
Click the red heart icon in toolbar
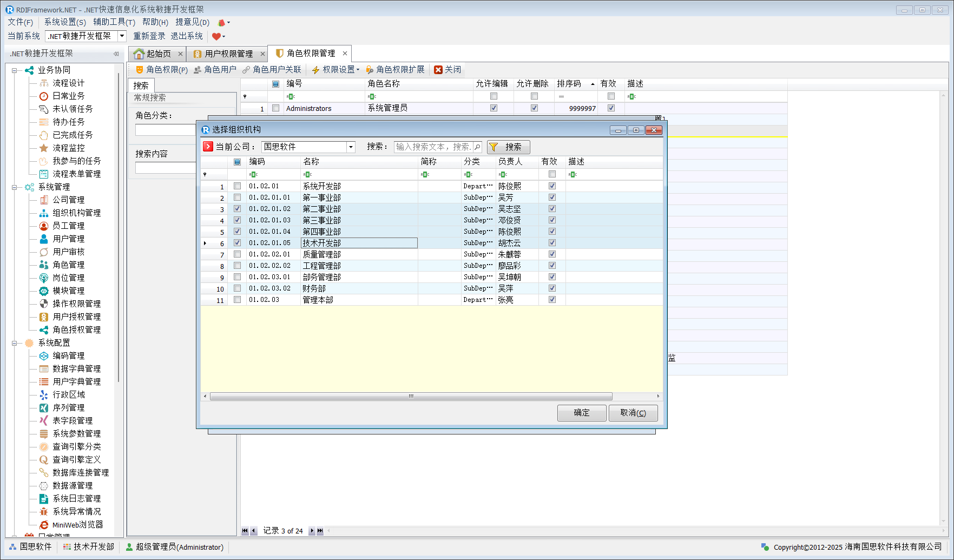pos(216,37)
